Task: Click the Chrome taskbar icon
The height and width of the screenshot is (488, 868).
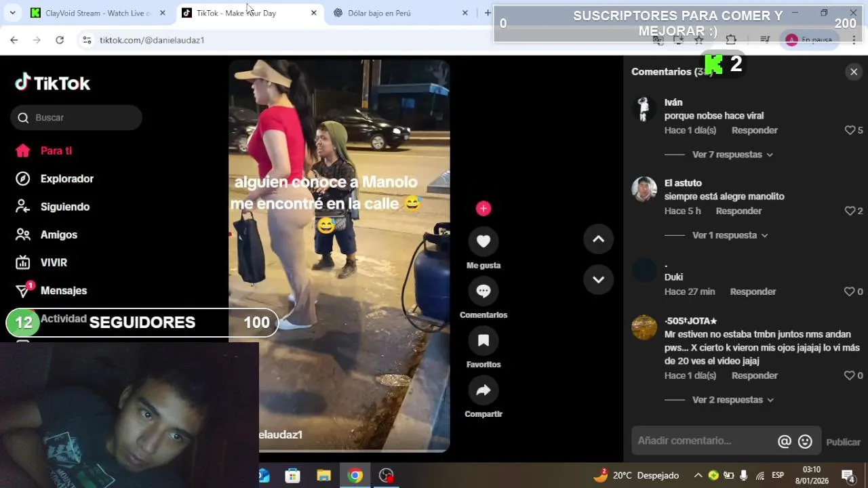Action: click(x=355, y=475)
